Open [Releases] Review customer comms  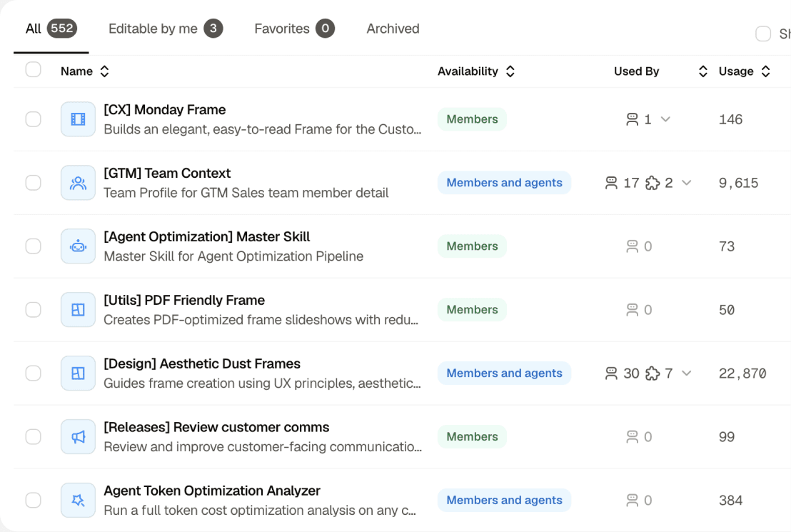click(x=216, y=428)
